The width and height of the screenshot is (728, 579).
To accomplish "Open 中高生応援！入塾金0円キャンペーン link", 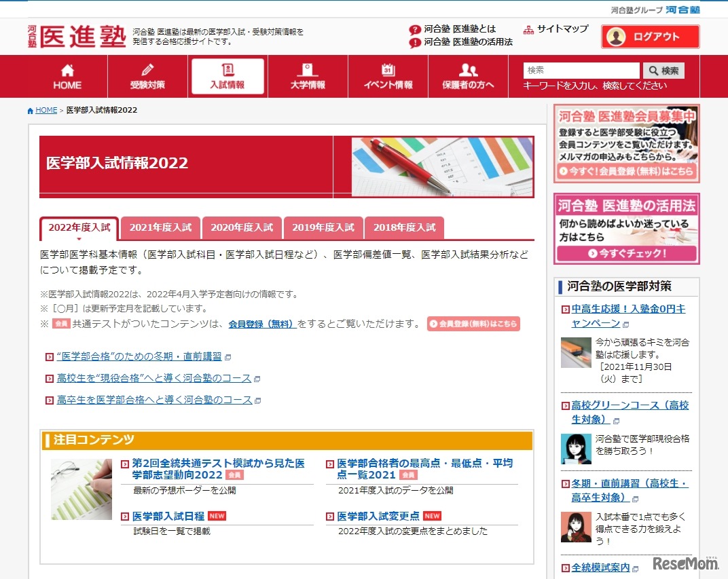I will [x=628, y=316].
